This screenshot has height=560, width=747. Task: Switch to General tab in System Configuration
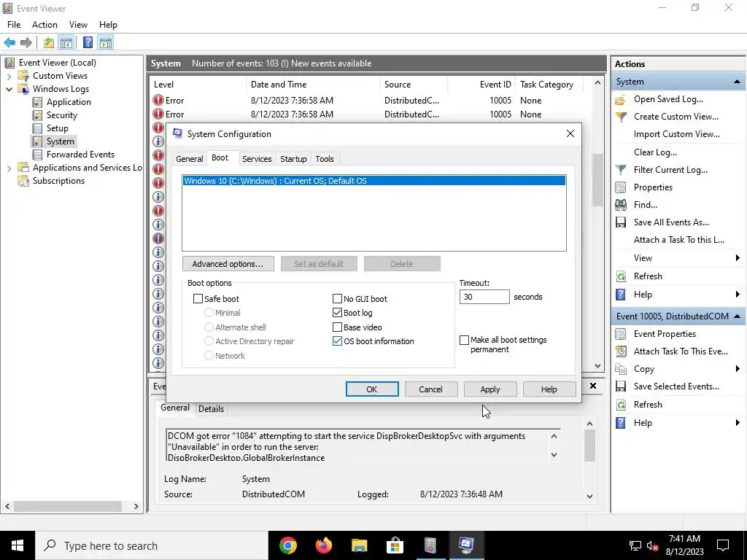[189, 159]
